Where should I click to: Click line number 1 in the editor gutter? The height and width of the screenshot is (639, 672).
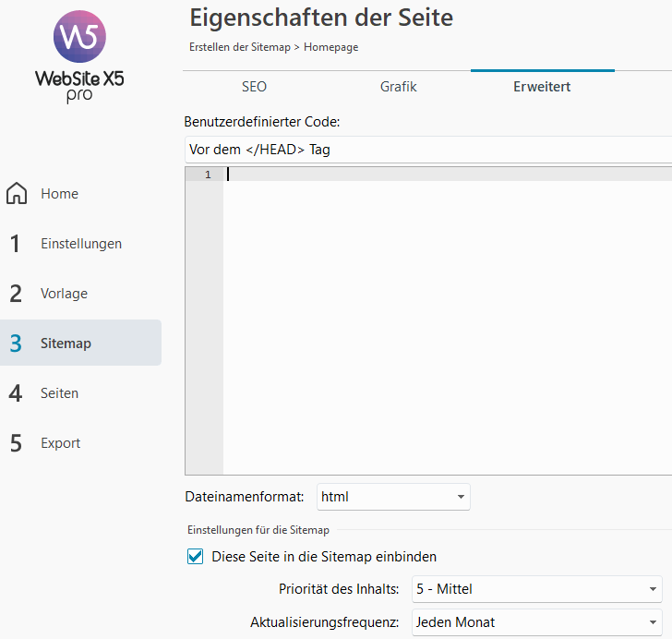[x=208, y=175]
